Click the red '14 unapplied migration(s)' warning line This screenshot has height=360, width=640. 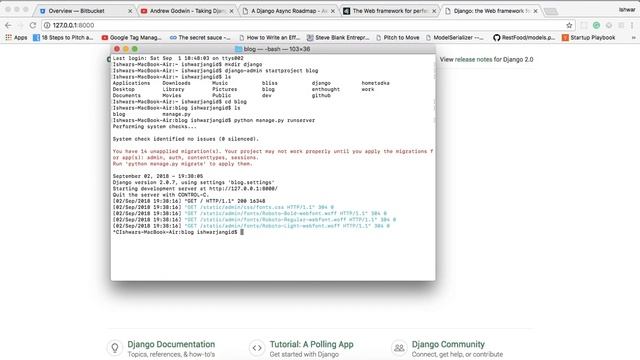point(273,151)
